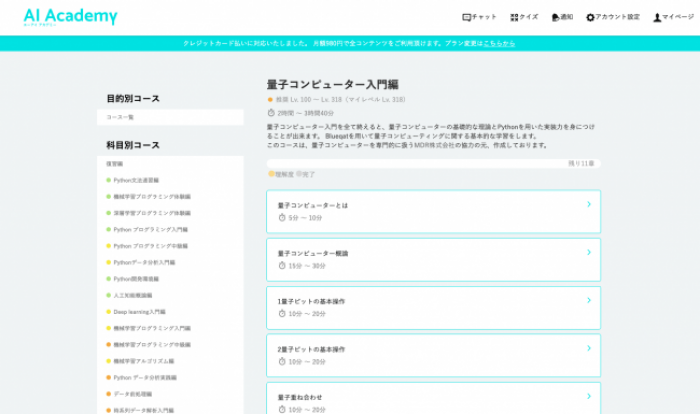Open Pythonデータ分析入門編 in sidebar

(143, 262)
